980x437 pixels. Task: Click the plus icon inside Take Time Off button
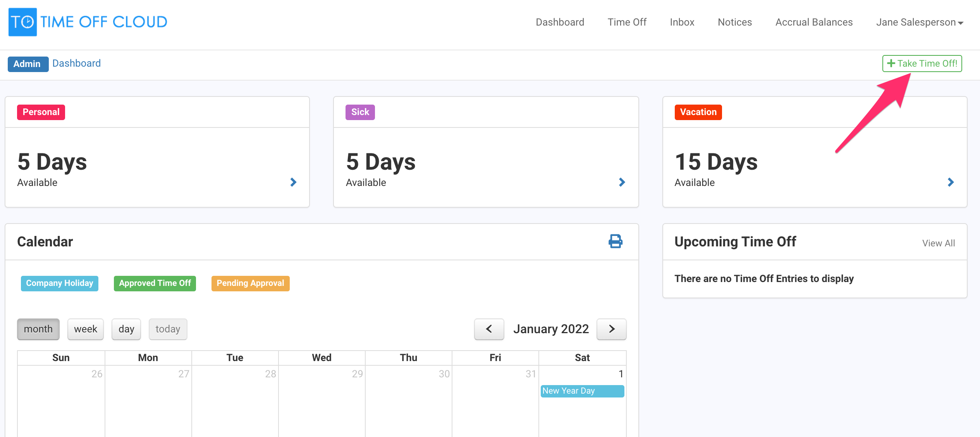click(891, 63)
